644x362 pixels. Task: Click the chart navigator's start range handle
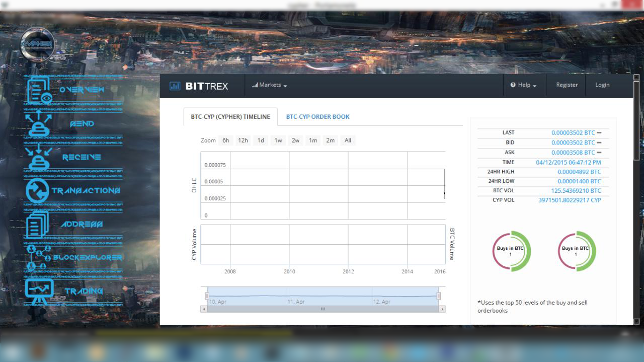pos(207,296)
